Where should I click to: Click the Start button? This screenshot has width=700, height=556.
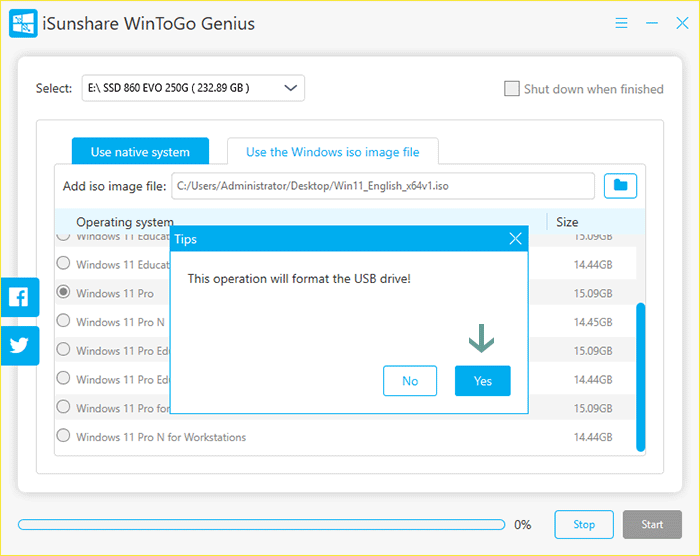coord(652,524)
